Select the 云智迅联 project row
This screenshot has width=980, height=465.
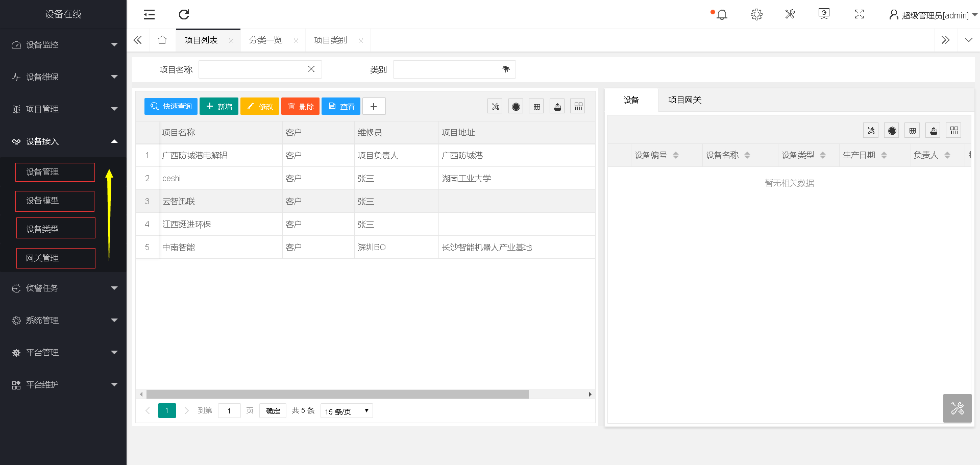[365, 201]
